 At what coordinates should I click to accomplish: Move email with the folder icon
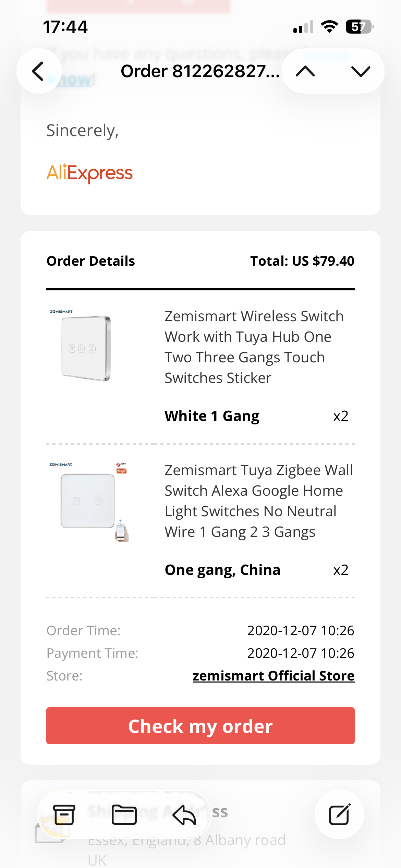(124, 815)
